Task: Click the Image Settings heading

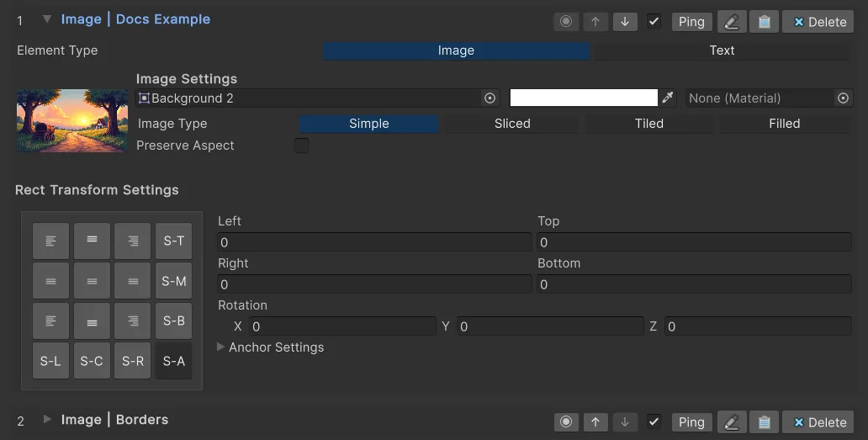Action: (x=187, y=78)
